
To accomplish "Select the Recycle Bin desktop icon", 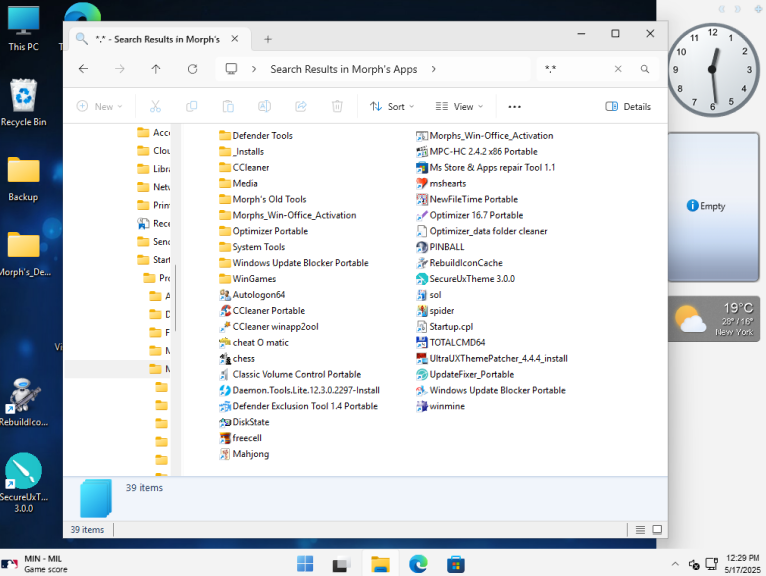I will [23, 103].
